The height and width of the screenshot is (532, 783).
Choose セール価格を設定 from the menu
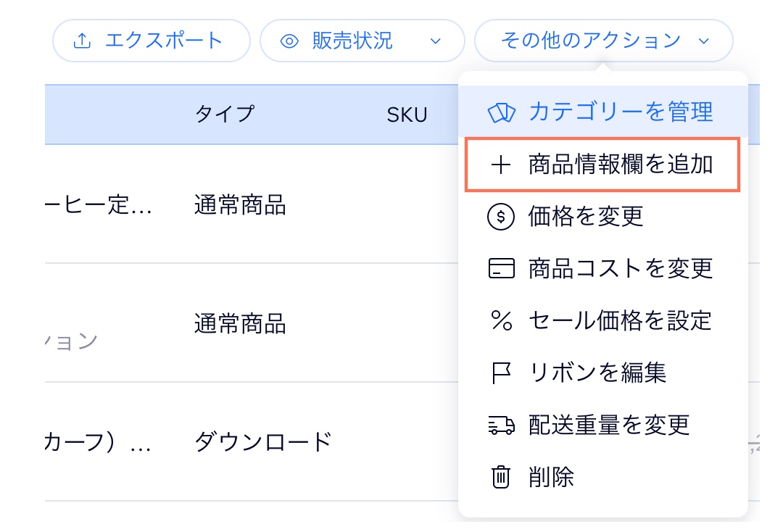621,320
